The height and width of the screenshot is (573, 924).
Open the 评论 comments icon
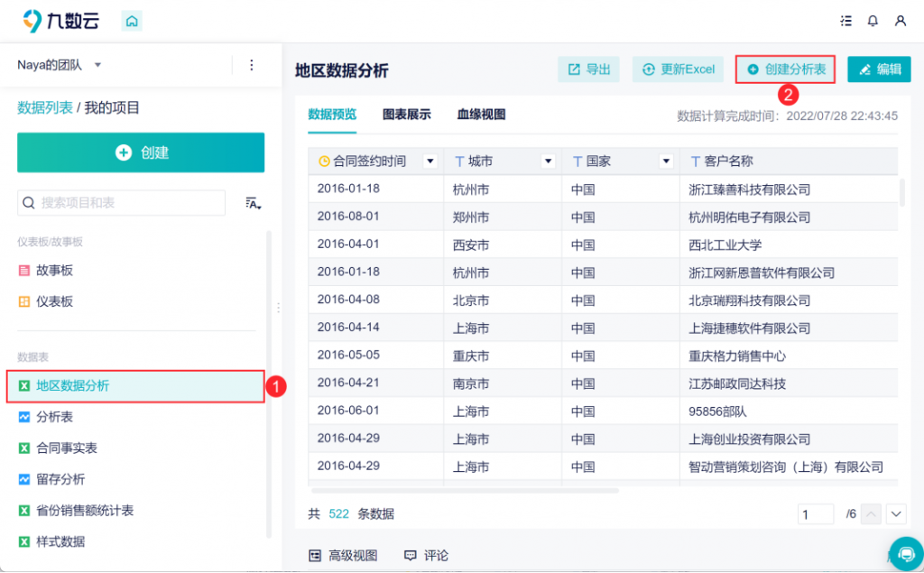(x=411, y=555)
